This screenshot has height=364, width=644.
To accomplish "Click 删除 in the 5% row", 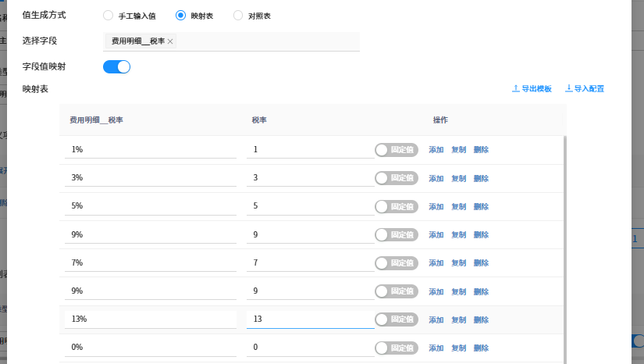I will click(x=481, y=207).
